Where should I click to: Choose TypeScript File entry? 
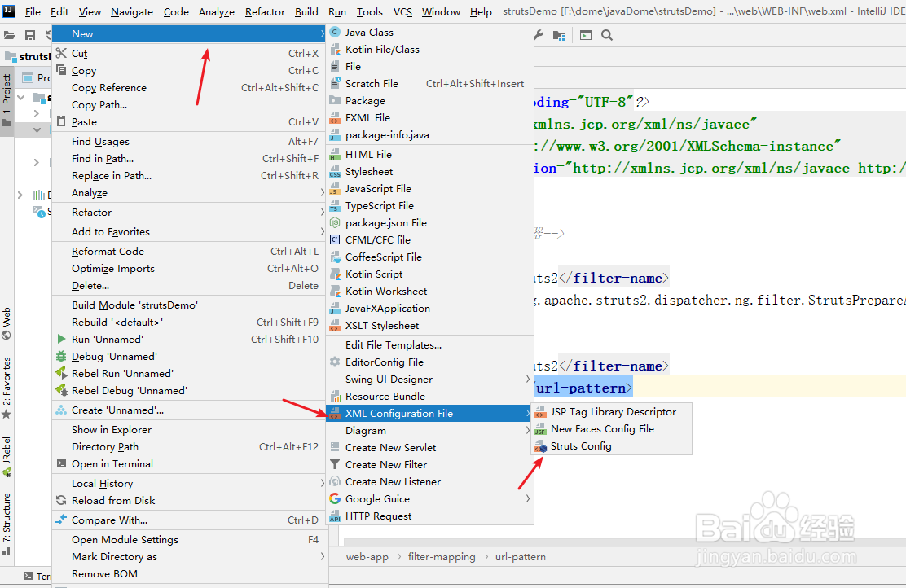pos(430,205)
